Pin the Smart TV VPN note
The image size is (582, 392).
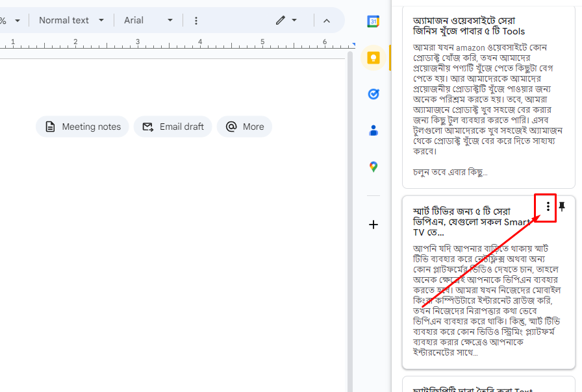pyautogui.click(x=563, y=206)
